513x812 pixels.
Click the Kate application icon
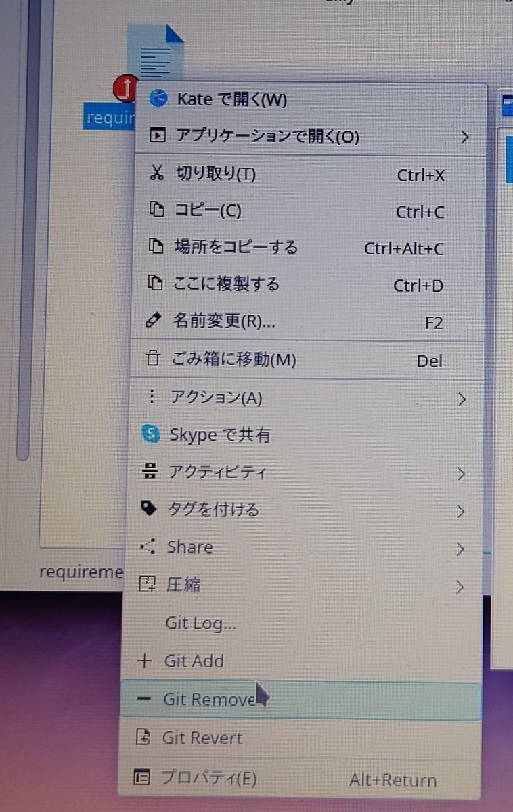pos(158,99)
